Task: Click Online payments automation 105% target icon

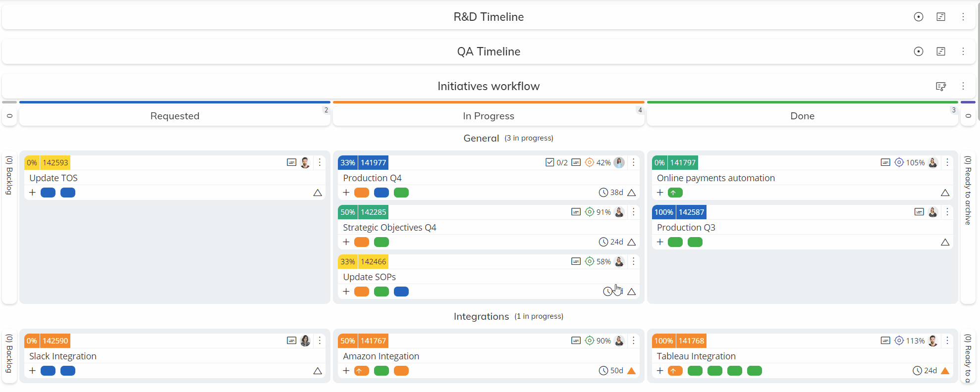Action: pos(899,162)
